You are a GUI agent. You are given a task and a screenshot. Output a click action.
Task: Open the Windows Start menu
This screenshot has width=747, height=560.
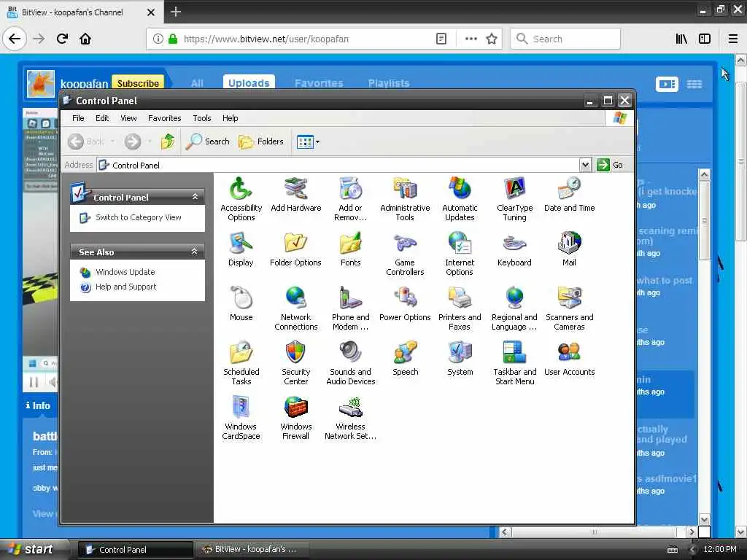tap(34, 549)
